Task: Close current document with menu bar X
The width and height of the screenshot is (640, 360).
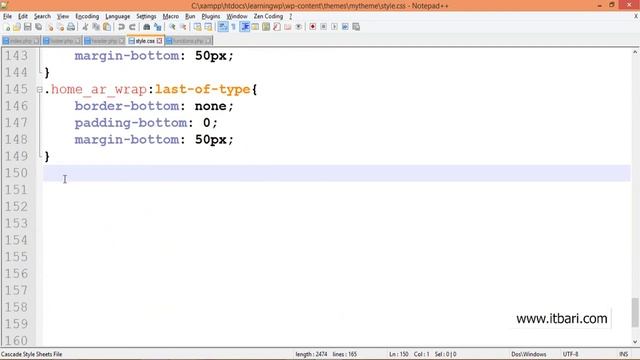Action: click(636, 16)
